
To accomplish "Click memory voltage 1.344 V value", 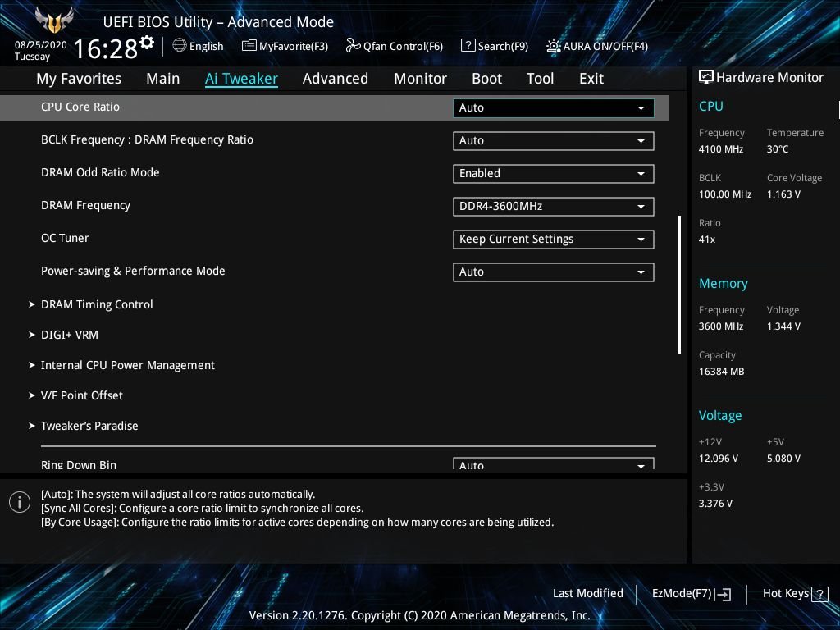I will 783,326.
